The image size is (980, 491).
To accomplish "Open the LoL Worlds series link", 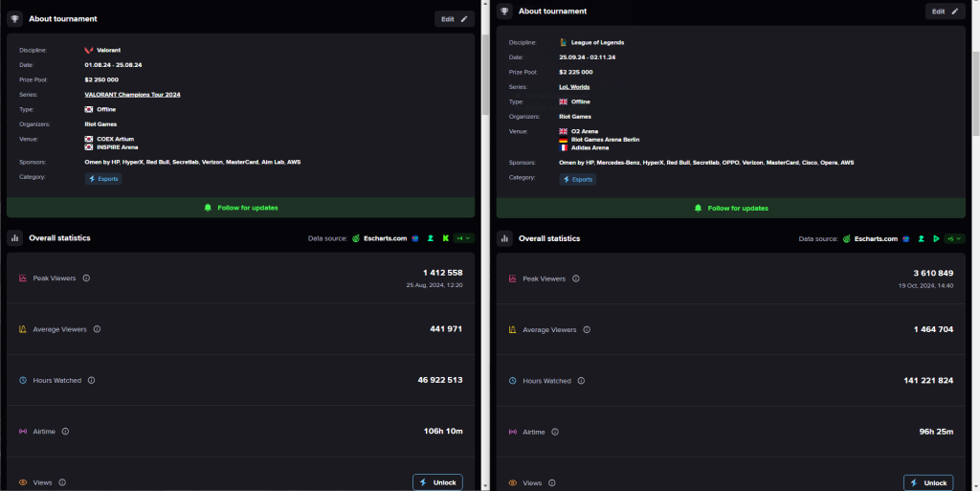I will pyautogui.click(x=574, y=87).
